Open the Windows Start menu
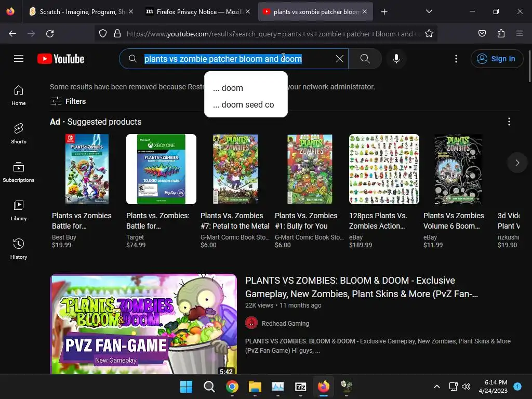The width and height of the screenshot is (532, 399). [x=187, y=387]
